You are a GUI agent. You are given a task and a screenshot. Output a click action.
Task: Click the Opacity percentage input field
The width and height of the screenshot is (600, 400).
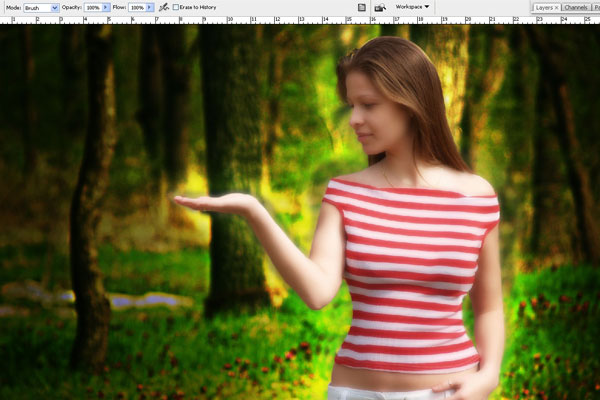93,7
